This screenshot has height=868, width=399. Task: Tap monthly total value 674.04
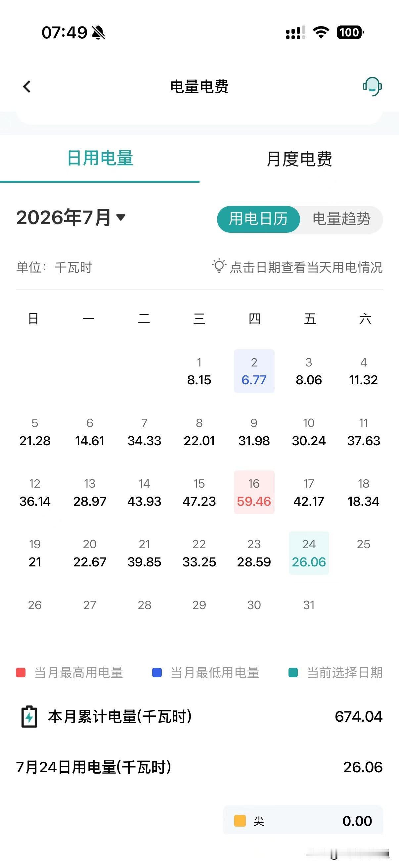tap(359, 717)
